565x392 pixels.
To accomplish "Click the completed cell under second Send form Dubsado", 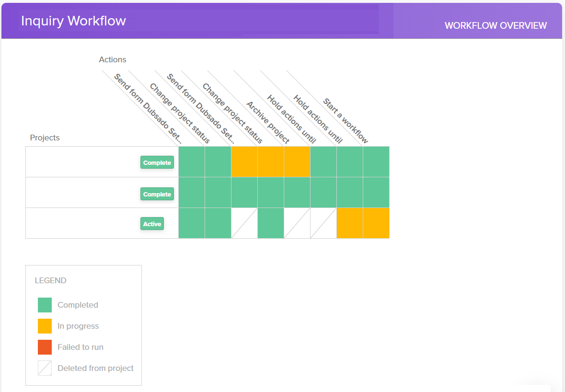I will pyautogui.click(x=244, y=192).
